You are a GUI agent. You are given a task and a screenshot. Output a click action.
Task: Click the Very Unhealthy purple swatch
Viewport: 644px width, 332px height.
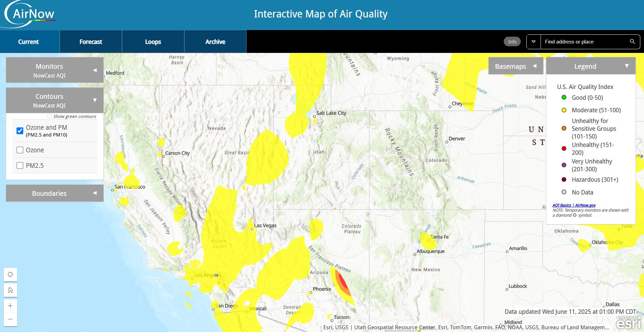click(564, 165)
